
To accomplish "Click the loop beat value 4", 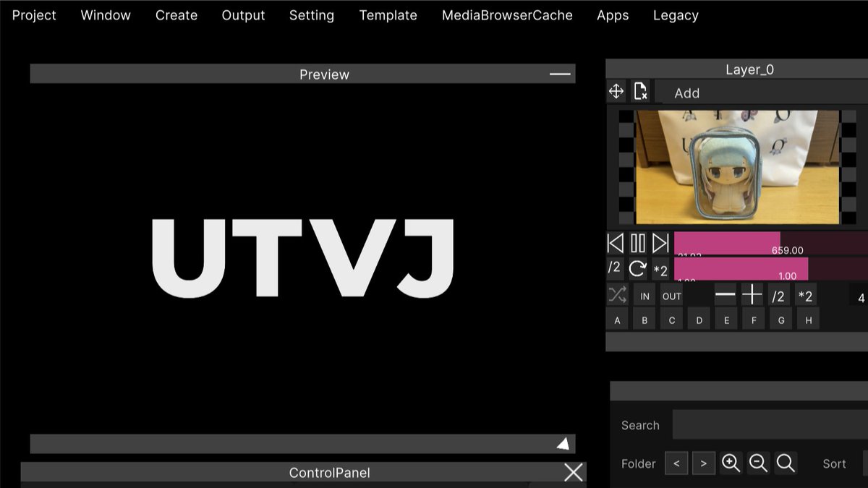I will (861, 298).
